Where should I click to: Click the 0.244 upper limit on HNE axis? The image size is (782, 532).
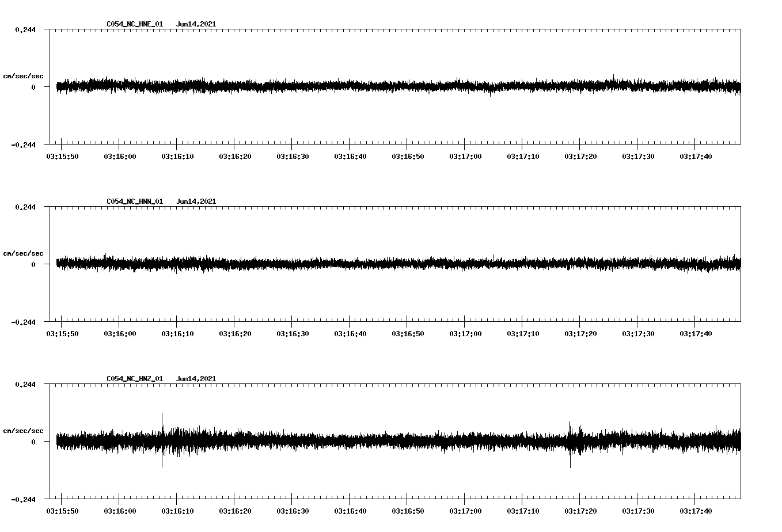click(x=25, y=30)
